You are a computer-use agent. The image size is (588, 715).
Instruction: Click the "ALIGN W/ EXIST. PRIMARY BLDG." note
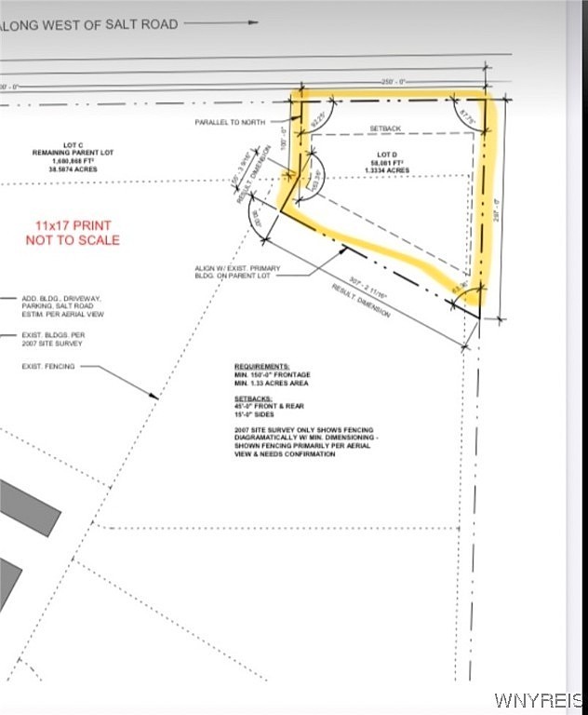237,270
